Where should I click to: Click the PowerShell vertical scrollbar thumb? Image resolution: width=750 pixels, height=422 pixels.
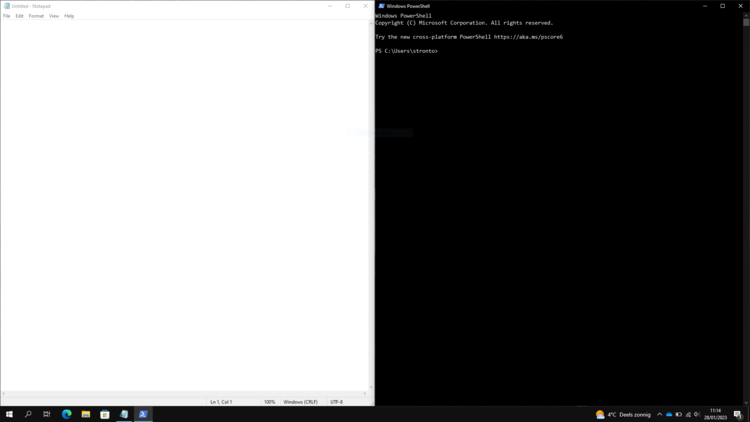746,22
